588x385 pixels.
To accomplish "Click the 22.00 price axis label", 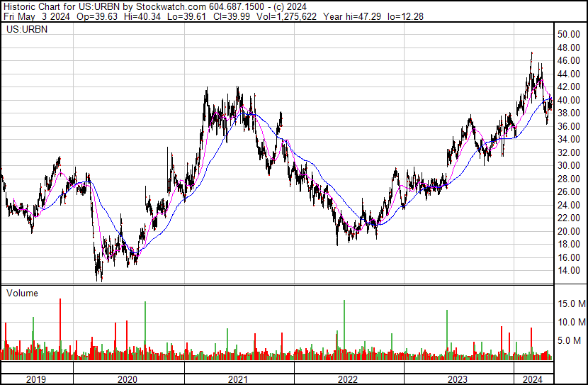I will point(569,218).
